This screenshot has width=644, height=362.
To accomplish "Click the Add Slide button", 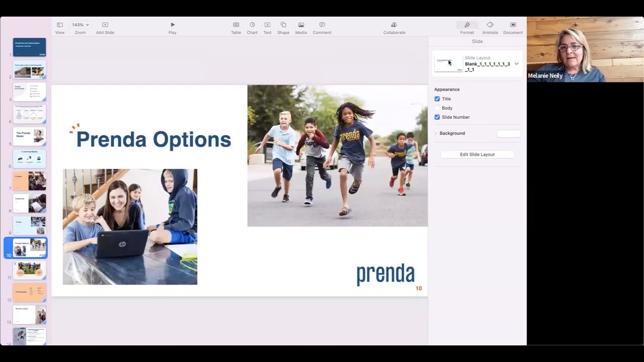I will (105, 25).
